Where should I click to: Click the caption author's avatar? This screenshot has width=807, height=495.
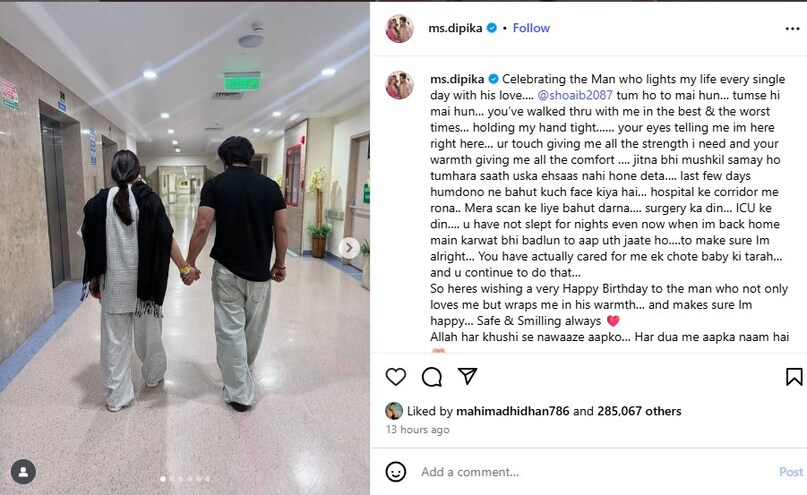tap(399, 85)
